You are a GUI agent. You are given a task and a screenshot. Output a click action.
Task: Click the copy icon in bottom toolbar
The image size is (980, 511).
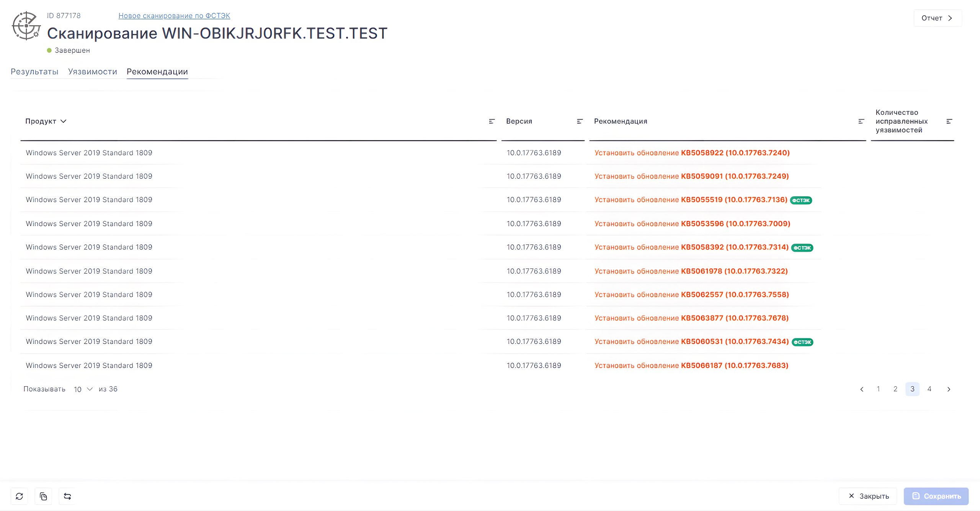43,496
